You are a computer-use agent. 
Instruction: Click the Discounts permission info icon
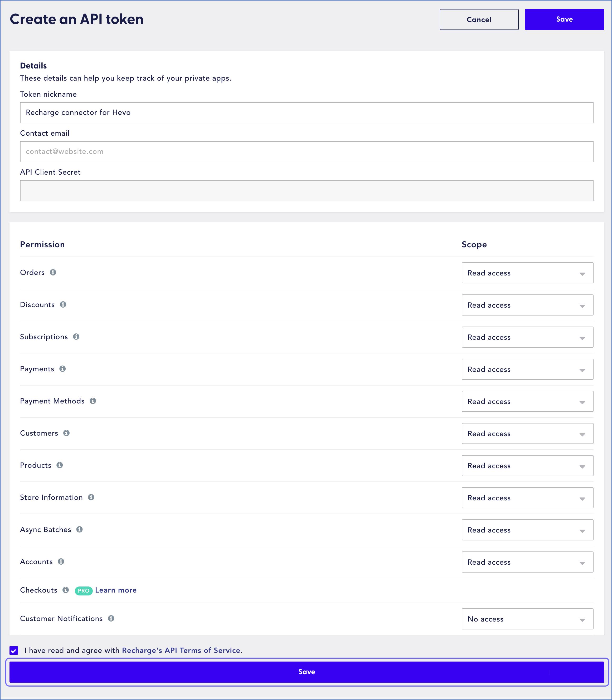(x=64, y=304)
